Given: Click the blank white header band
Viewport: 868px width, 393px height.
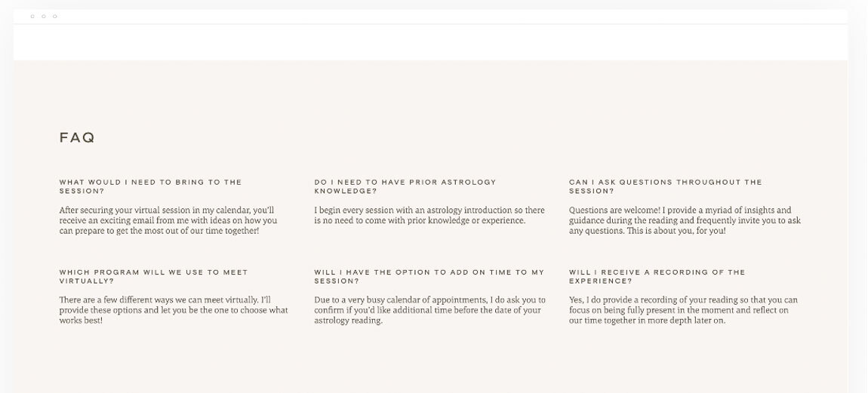Looking at the screenshot, I should [430, 42].
